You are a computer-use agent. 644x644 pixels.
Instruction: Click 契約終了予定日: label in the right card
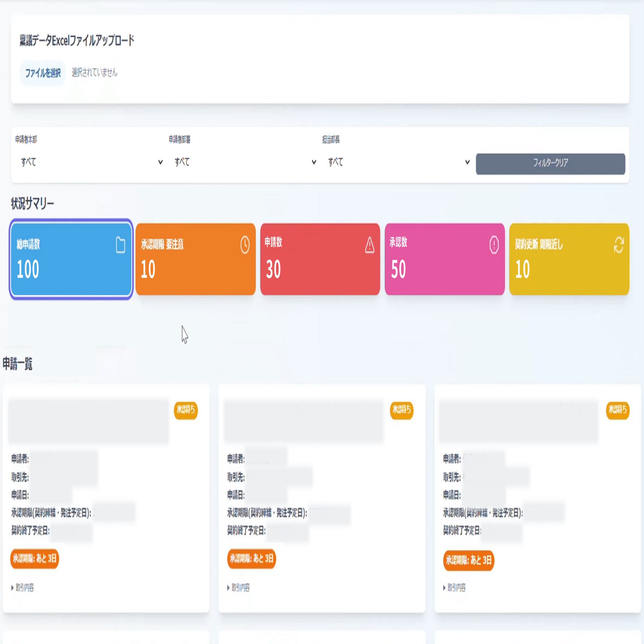click(x=462, y=531)
